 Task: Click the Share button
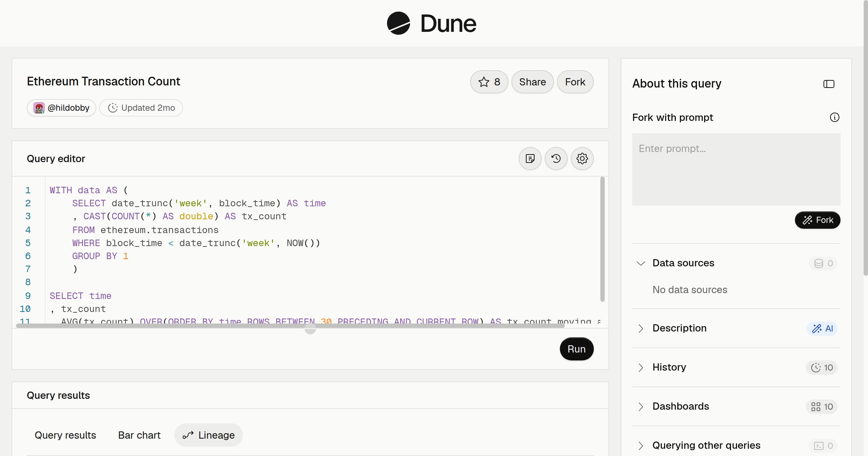[532, 82]
